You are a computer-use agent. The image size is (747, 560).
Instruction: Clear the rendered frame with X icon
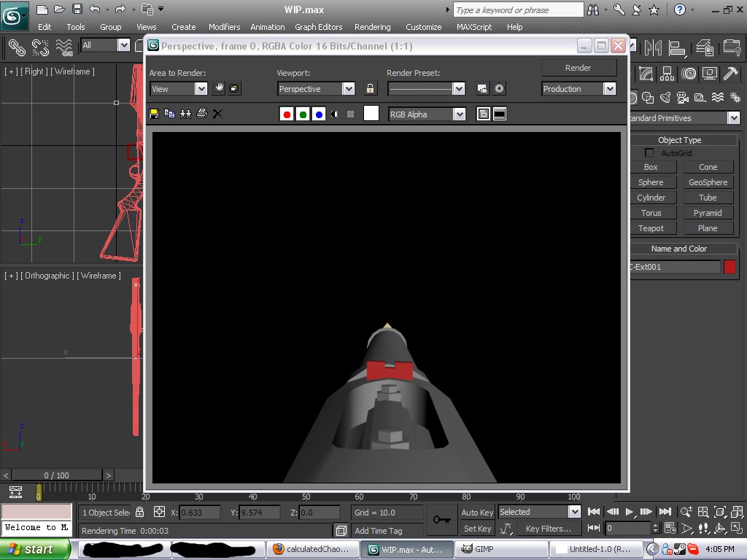coord(217,114)
